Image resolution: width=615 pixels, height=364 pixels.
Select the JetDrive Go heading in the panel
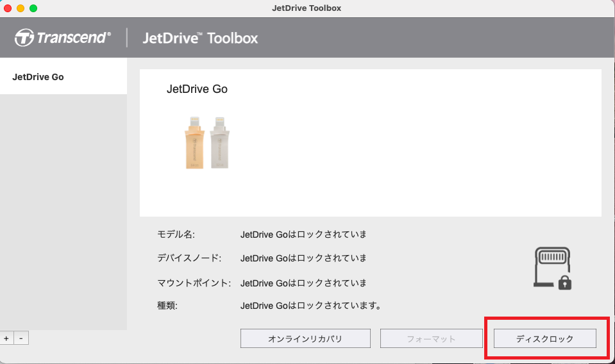(x=197, y=89)
